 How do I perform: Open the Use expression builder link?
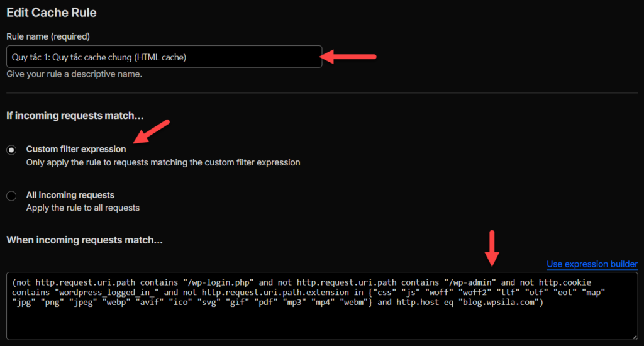point(592,264)
